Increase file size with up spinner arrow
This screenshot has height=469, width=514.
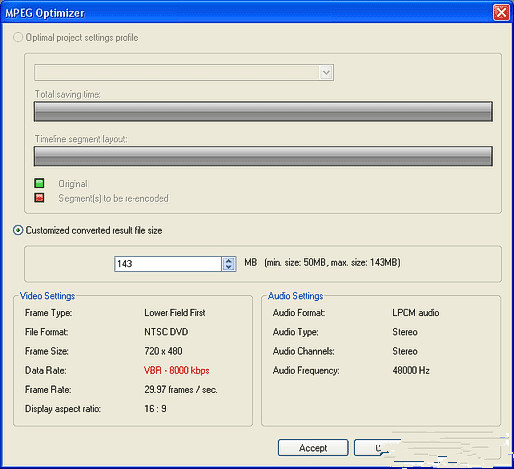[229, 261]
